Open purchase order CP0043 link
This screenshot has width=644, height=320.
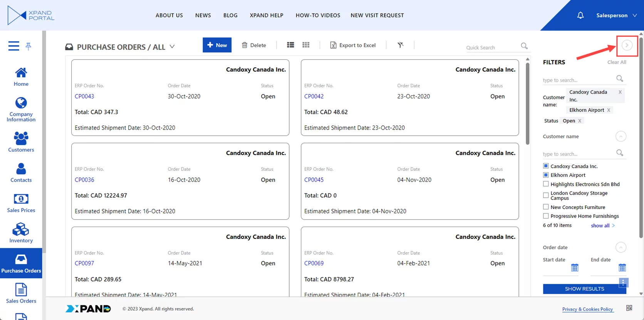coord(84,96)
